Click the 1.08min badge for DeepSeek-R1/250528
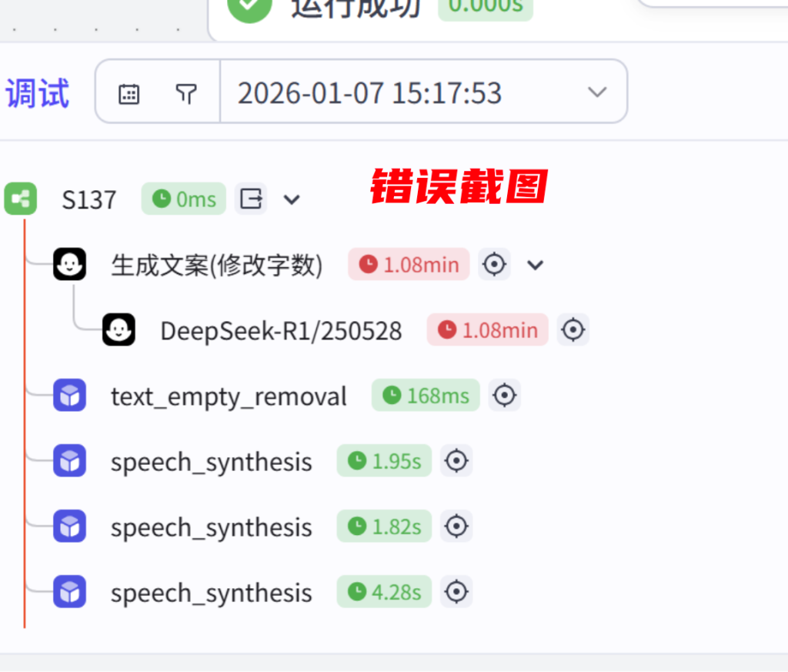This screenshot has height=672, width=788. point(487,329)
